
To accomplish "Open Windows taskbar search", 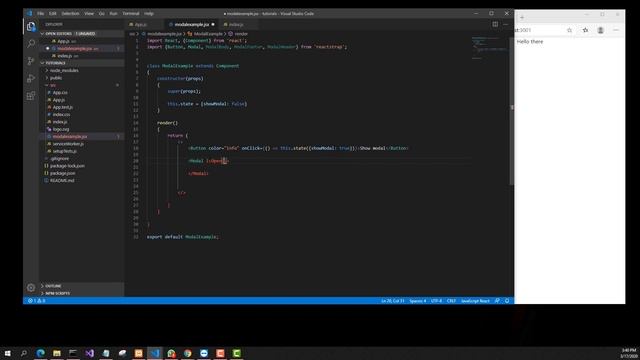I will [24, 353].
